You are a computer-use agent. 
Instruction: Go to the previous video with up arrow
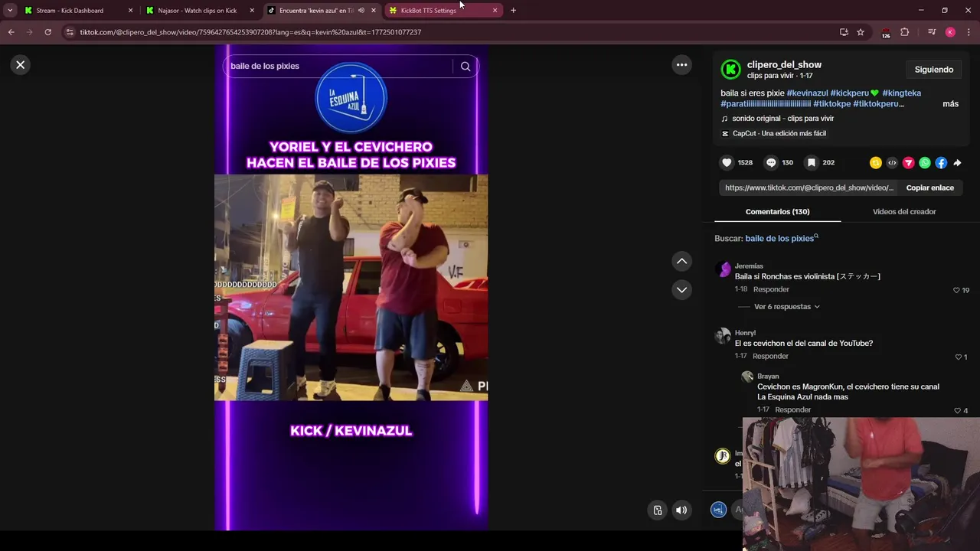point(681,261)
